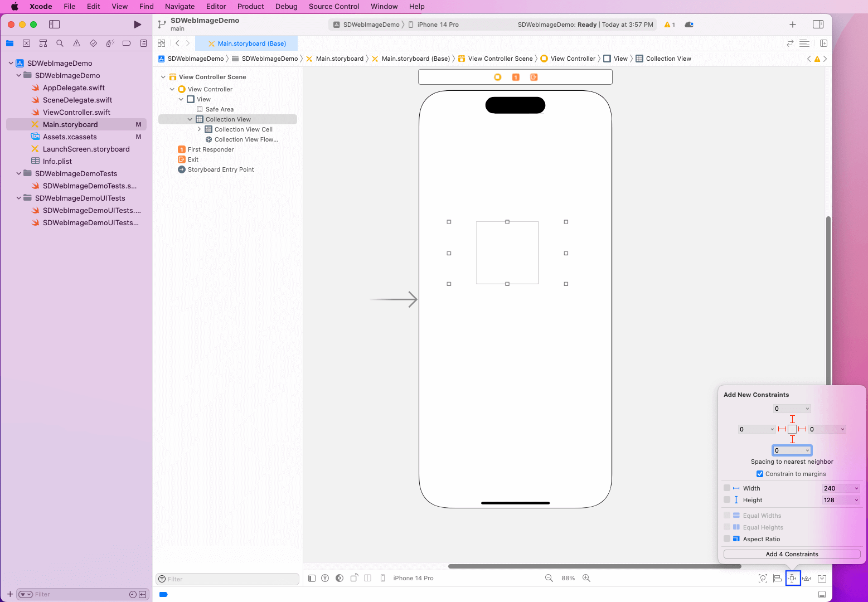Image resolution: width=868 pixels, height=602 pixels.
Task: Click the Align constraints button
Action: (x=777, y=579)
